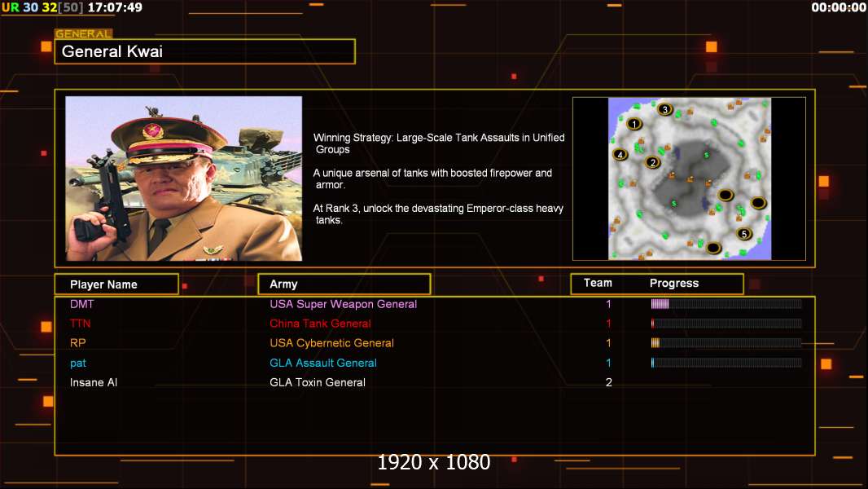This screenshot has width=868, height=489.
Task: Click start position marker 2 on the map
Action: click(x=653, y=163)
